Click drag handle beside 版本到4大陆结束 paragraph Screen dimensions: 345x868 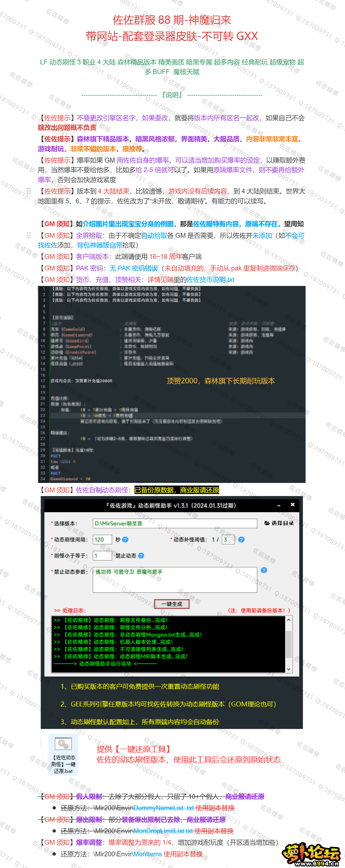tap(29, 191)
